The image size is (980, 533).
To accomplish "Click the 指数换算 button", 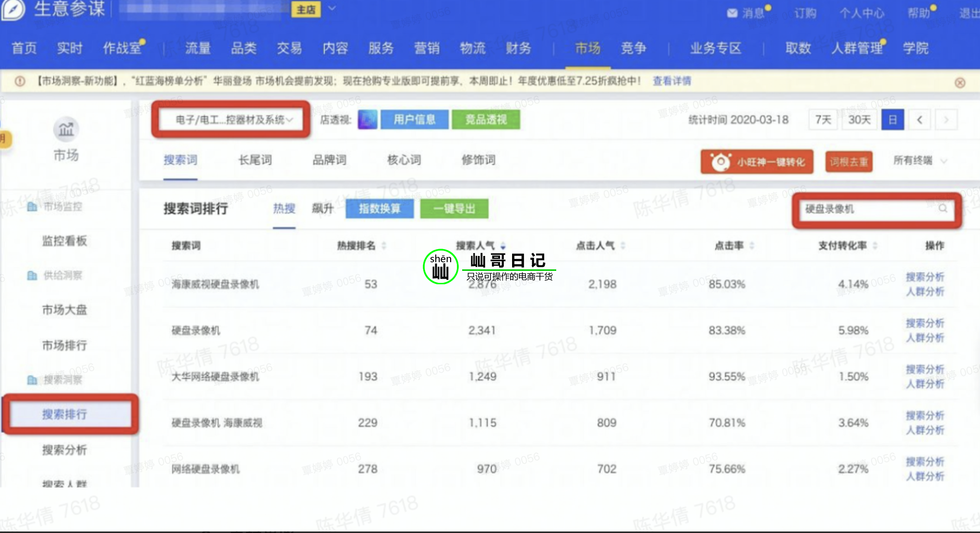I will 380,209.
